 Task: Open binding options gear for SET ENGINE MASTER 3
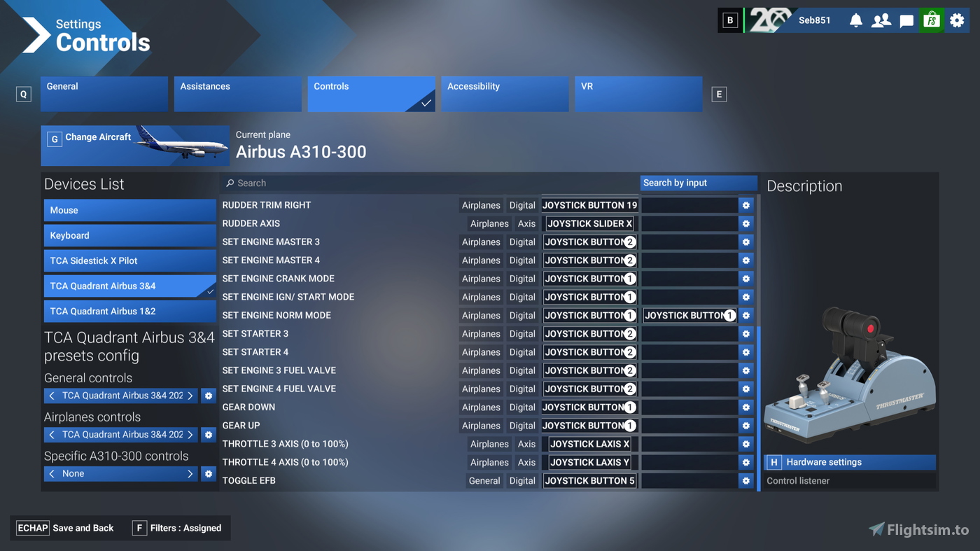745,242
